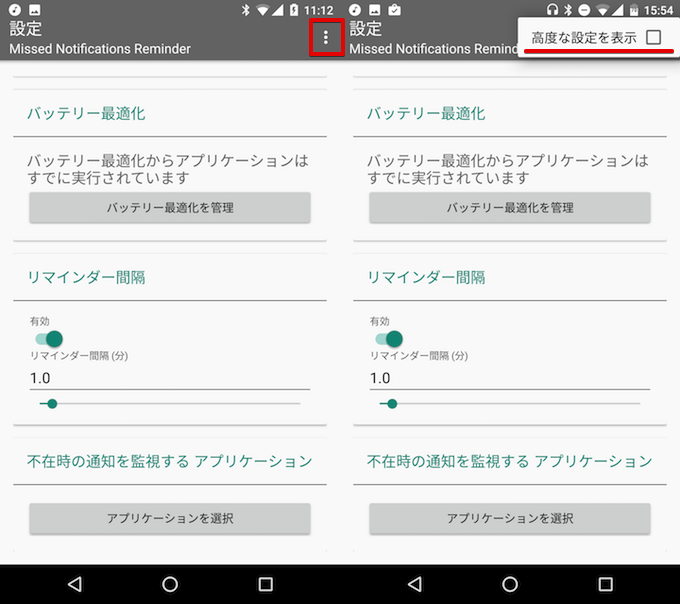Click reminder interval slider handle on left phone
The width and height of the screenshot is (680, 604).
tap(52, 404)
